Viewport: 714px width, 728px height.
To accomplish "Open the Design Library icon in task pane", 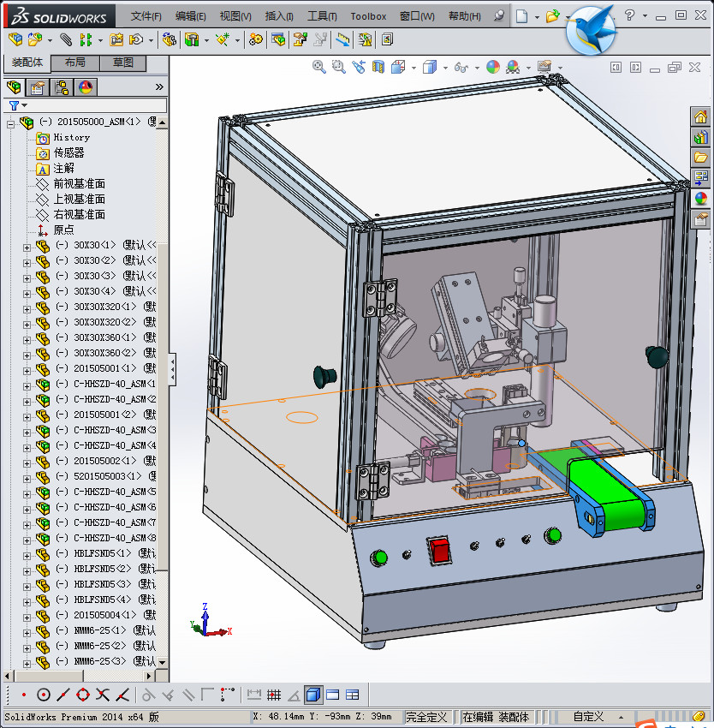I will [700, 137].
